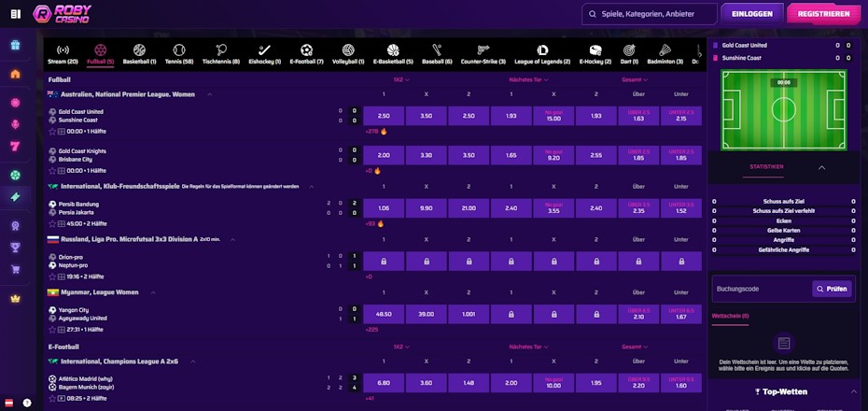This screenshot has width=868, height=411.
Task: Select the Tischtennis (8) sport tab
Action: coord(221,55)
